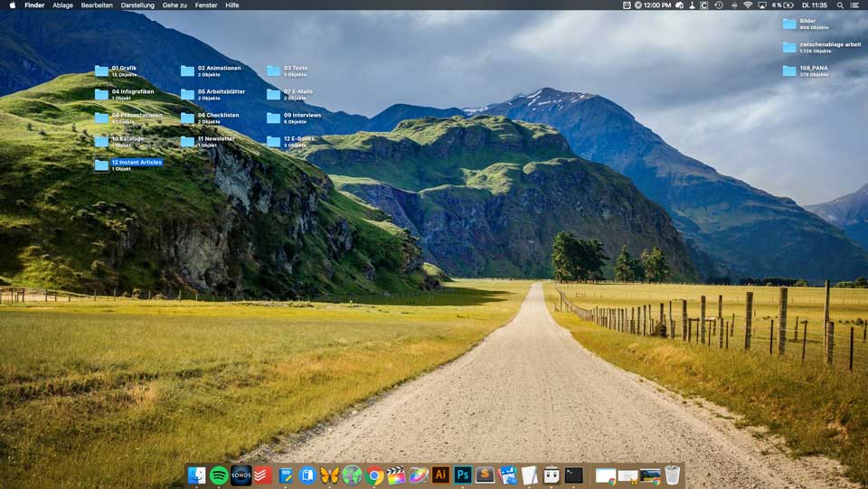
Task: Open the Trash in the dock
Action: click(672, 475)
